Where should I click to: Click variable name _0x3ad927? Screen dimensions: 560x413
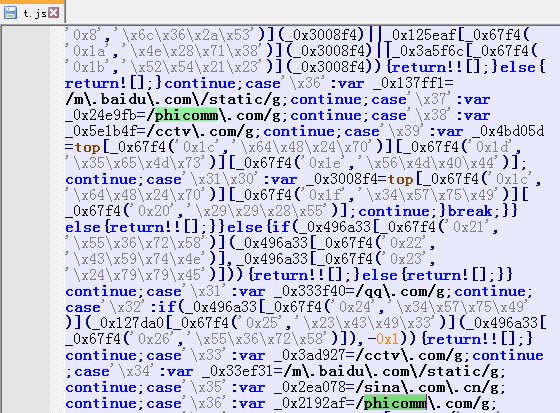pyautogui.click(x=310, y=355)
